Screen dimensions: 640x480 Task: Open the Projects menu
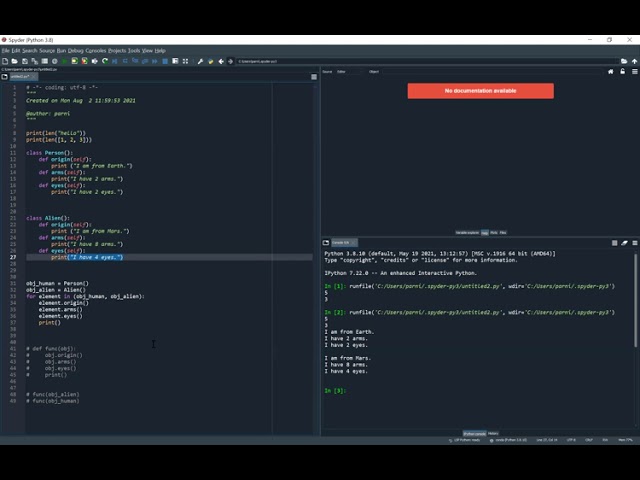point(117,51)
